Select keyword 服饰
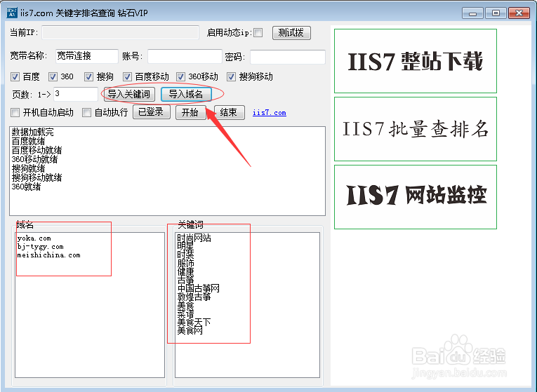 point(185,264)
